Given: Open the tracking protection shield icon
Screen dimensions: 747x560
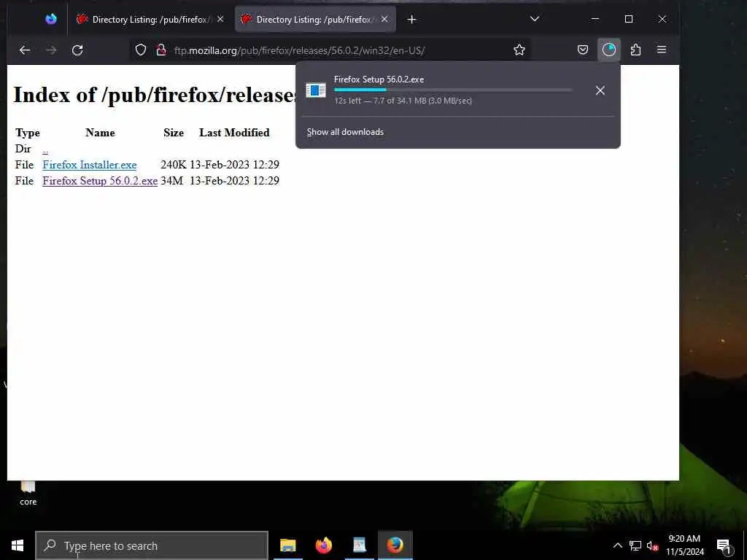Looking at the screenshot, I should [141, 50].
